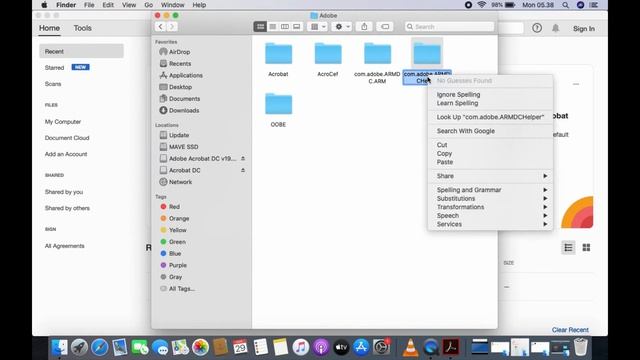Open Documents in Finder sidebar
The height and width of the screenshot is (360, 640).
(184, 99)
